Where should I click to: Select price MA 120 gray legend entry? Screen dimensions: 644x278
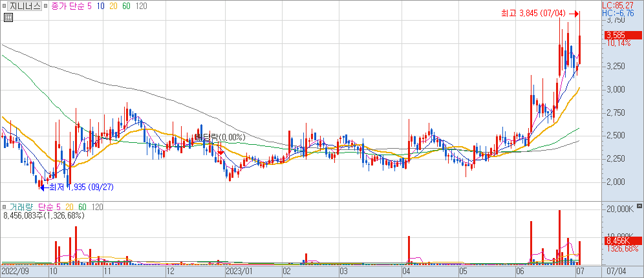click(141, 6)
